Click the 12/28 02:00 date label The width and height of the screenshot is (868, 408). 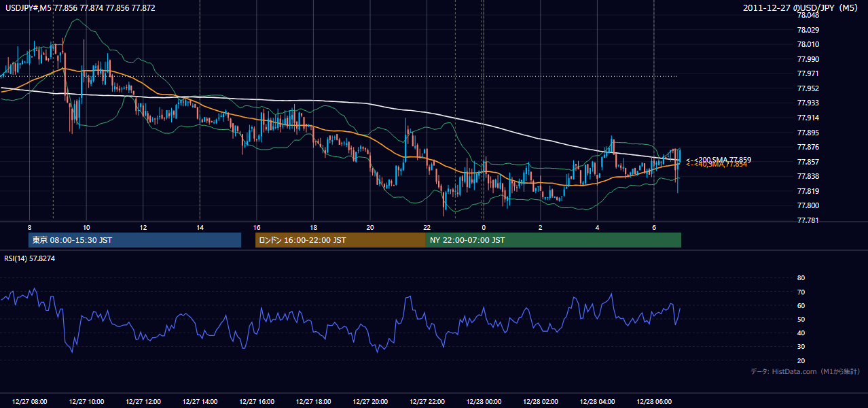click(x=540, y=402)
